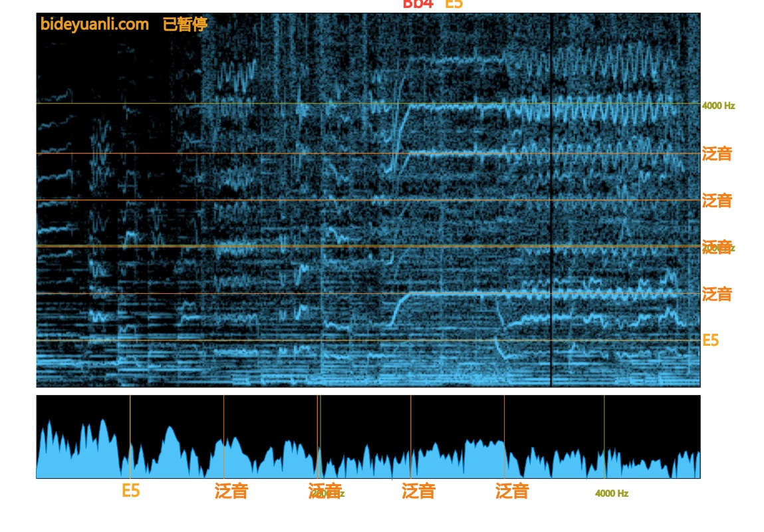The height and width of the screenshot is (532, 764).
Task: Select 泛音 label overlapping 2000 Hz beneath spectrum graph
Action: coord(325,491)
